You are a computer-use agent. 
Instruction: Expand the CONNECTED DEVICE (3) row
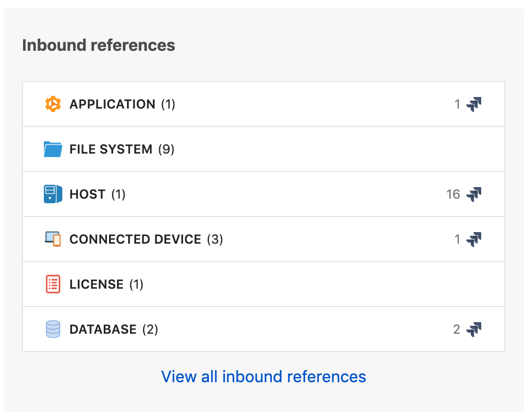[x=264, y=239]
